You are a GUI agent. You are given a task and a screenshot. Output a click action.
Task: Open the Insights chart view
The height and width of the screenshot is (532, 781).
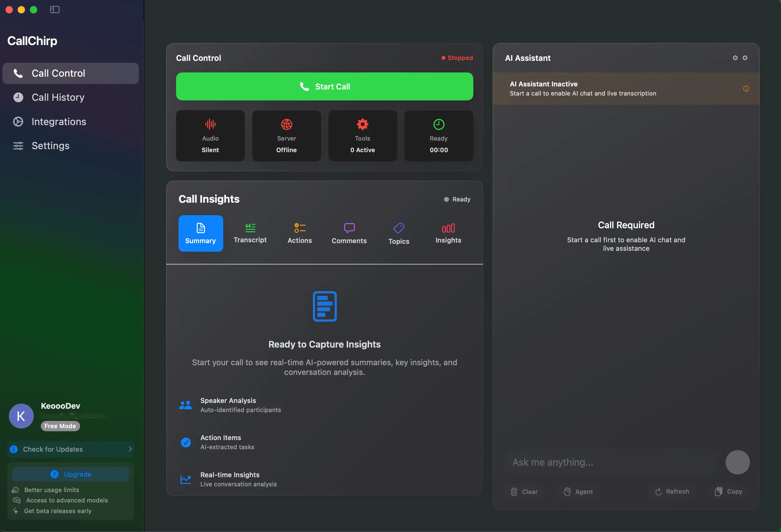point(448,233)
